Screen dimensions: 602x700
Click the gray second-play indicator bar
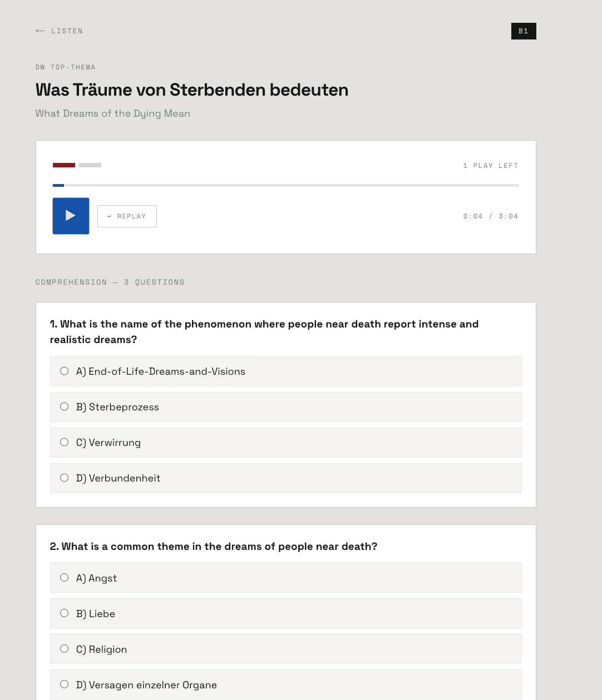[90, 165]
